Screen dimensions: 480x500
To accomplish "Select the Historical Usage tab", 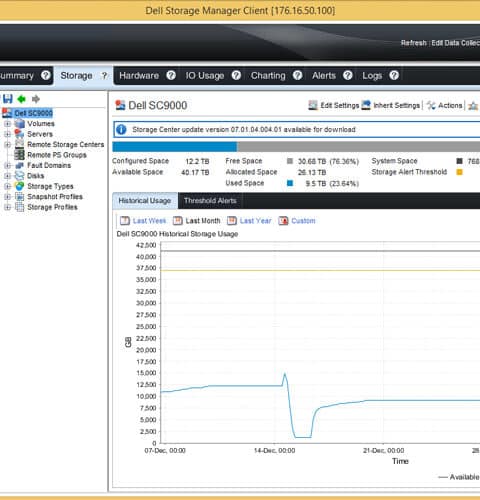I will pyautogui.click(x=145, y=201).
